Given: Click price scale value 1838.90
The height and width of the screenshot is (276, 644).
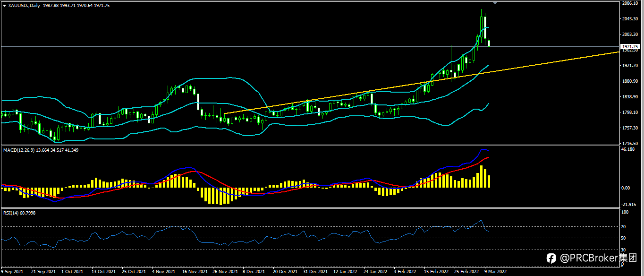Looking at the screenshot, I should [631, 97].
